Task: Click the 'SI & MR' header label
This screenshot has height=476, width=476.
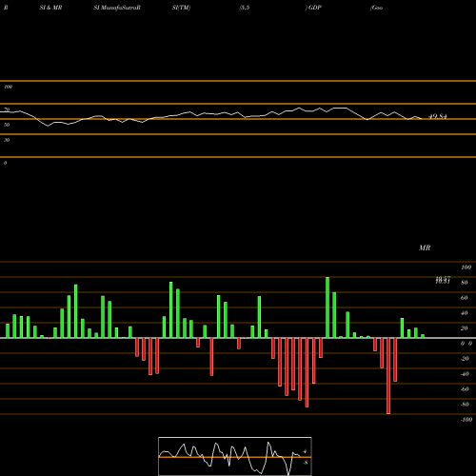Action: pos(50,8)
